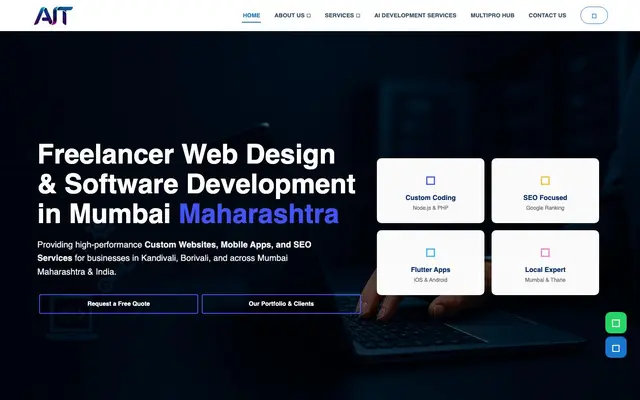The image size is (640, 400).
Task: Click the SEO Focused card icon
Action: tap(545, 180)
